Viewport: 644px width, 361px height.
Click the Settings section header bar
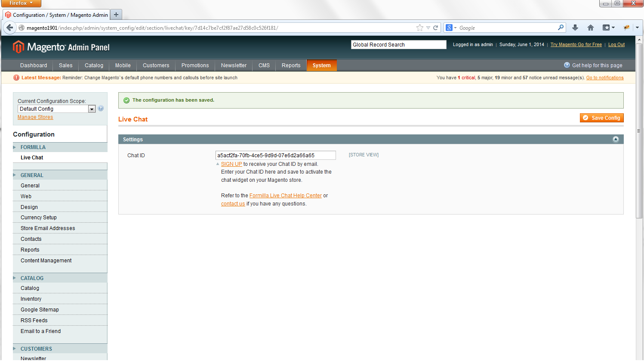[371, 139]
